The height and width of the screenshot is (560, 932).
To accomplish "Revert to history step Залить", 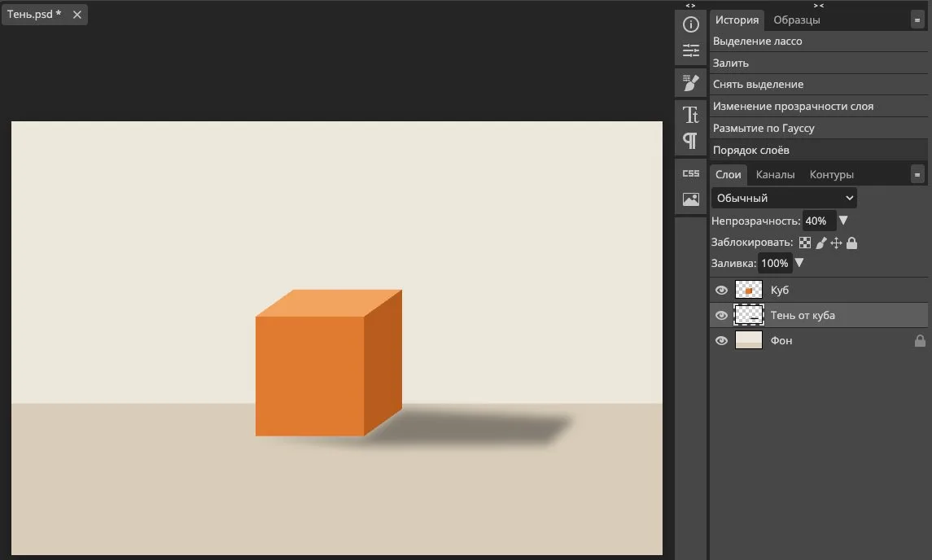I will click(x=819, y=63).
